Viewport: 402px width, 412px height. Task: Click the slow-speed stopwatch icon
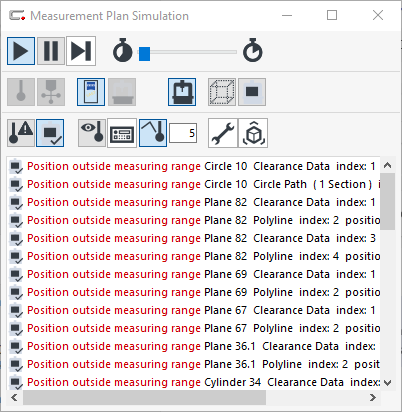[122, 51]
